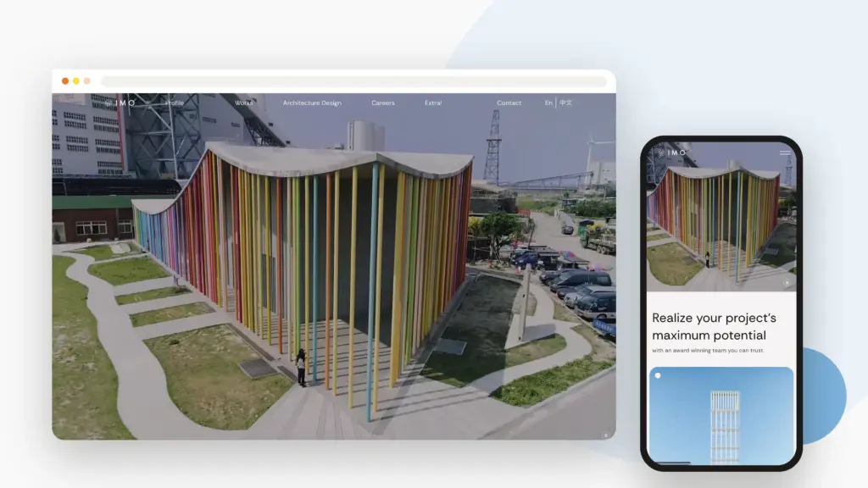Click the heading 'Realize your project's maximum potential'
This screenshot has height=488, width=868.
[714, 326]
